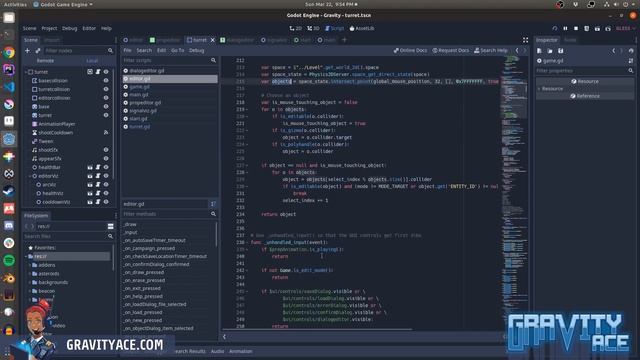The height and width of the screenshot is (360, 640).
Task: Collapse the turret root node in scene tree
Action: (27, 72)
